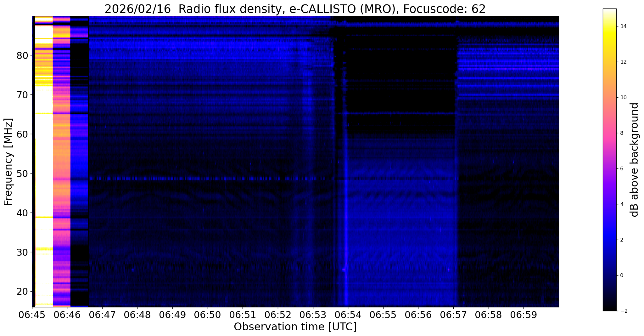Click the 06:49 time tick label
The height and width of the screenshot is (336, 644).
(172, 315)
